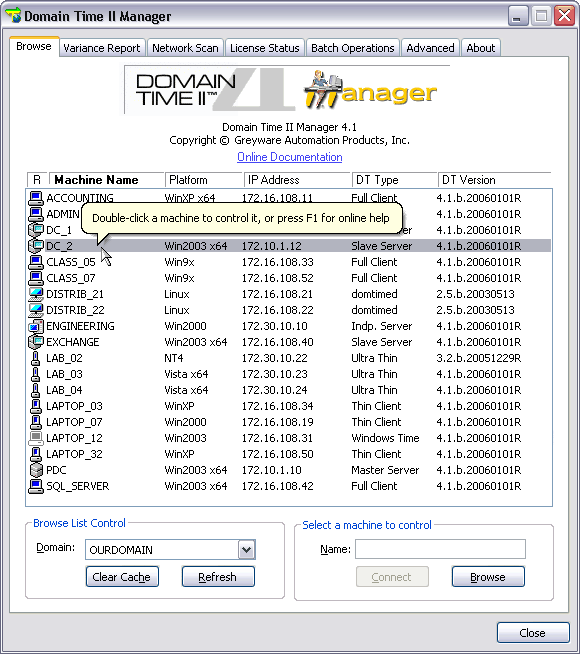Screen dimensions: 580x654
Task: Select the ENGINEERING row name
Action: coord(80,326)
